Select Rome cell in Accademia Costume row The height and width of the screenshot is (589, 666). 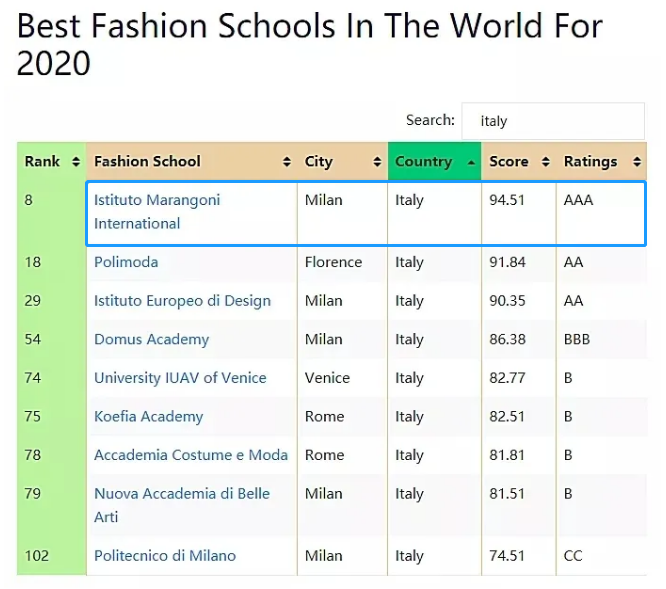point(342,455)
